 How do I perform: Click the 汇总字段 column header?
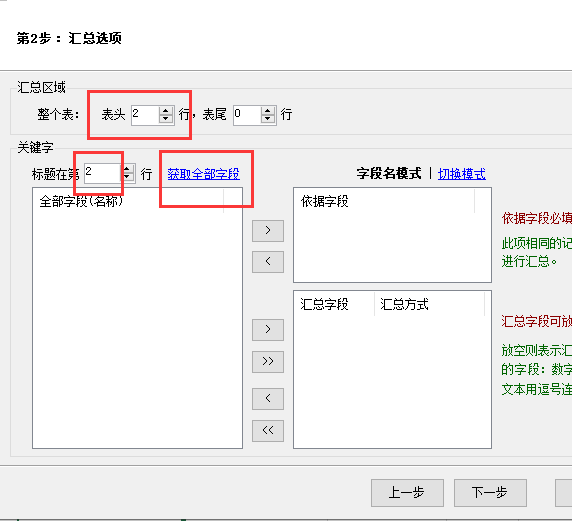(334, 304)
